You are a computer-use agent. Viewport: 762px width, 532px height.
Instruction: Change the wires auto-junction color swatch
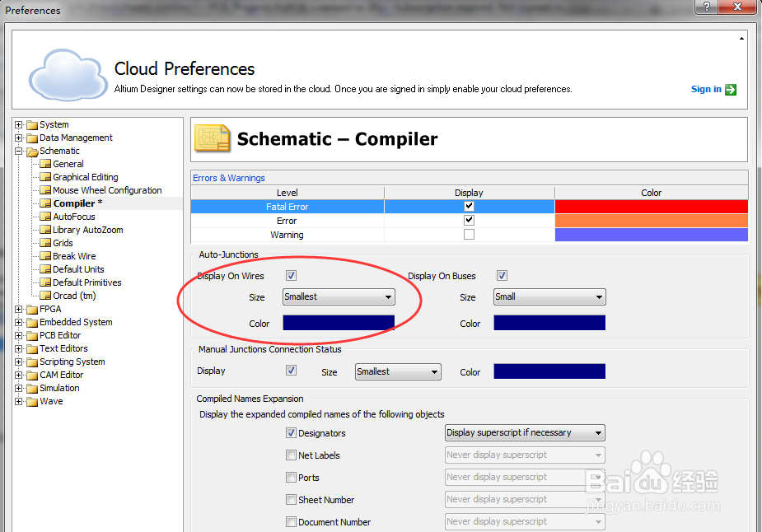point(339,323)
